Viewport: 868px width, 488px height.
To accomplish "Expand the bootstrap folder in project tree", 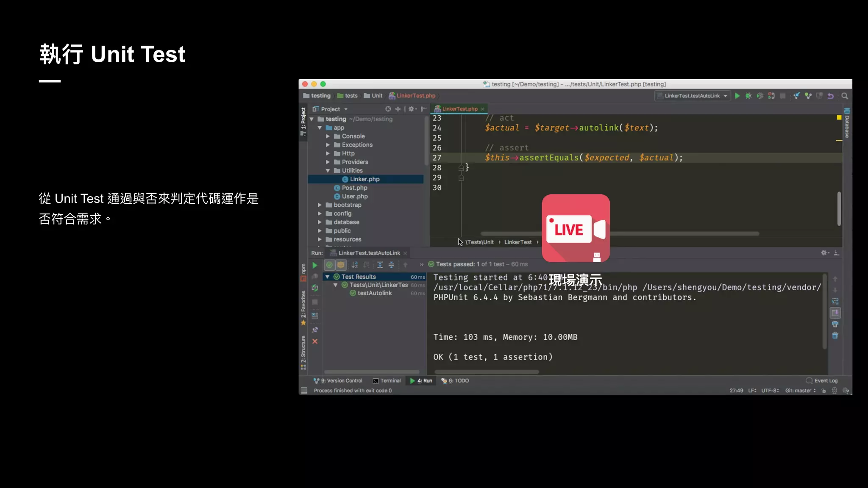I will tap(320, 205).
